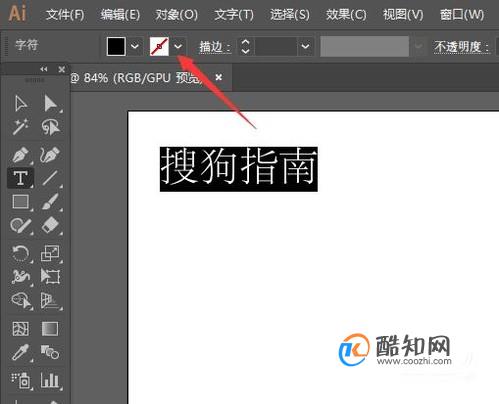Screen dimensions: 499x404
Task: Click the Illustrator Ai logo
Action: (x=17, y=14)
